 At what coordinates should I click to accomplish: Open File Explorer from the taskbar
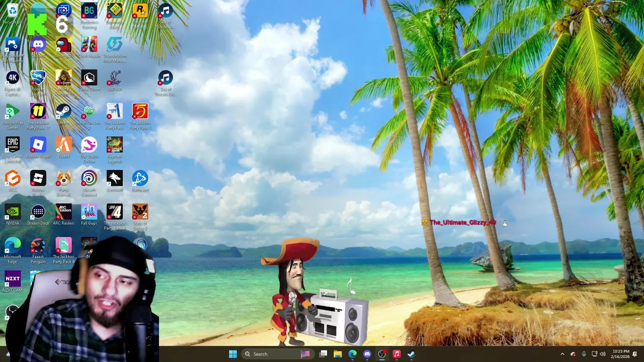338,354
